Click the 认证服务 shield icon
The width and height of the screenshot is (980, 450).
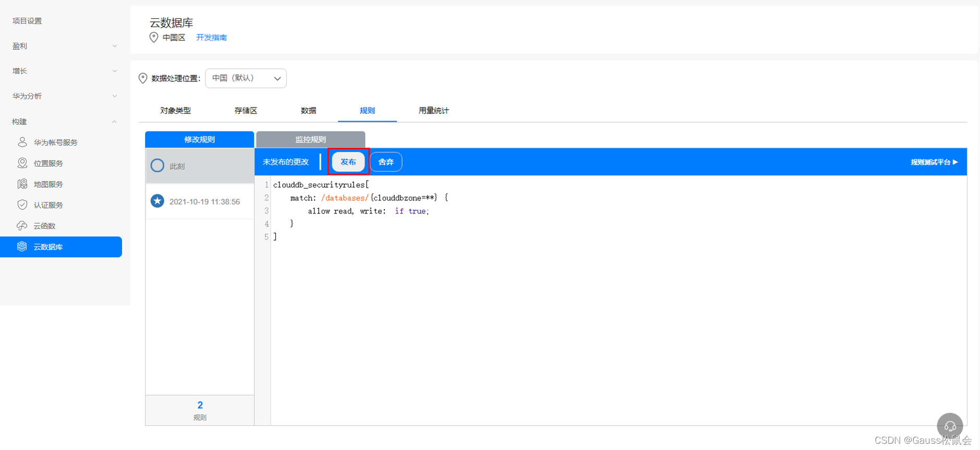(22, 205)
